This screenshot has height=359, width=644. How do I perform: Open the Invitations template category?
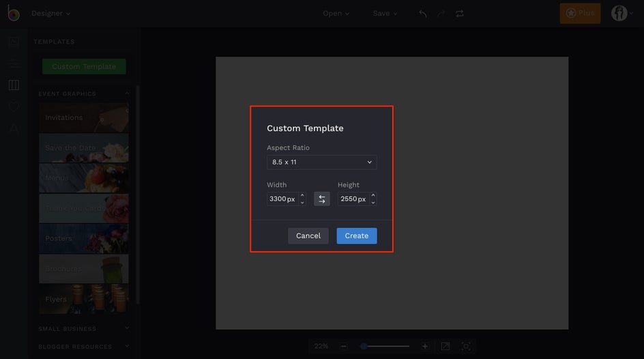pos(84,117)
